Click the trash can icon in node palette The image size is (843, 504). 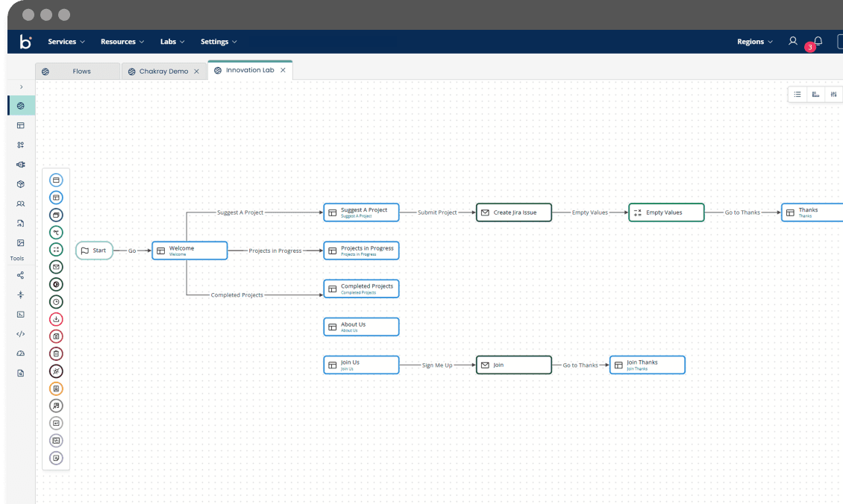[56, 353]
